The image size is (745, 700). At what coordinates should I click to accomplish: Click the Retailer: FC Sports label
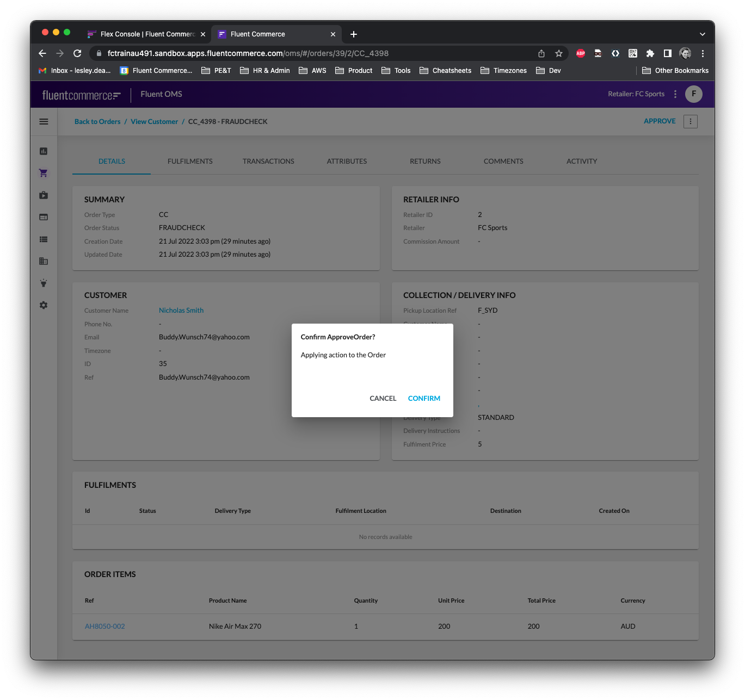pyautogui.click(x=636, y=94)
